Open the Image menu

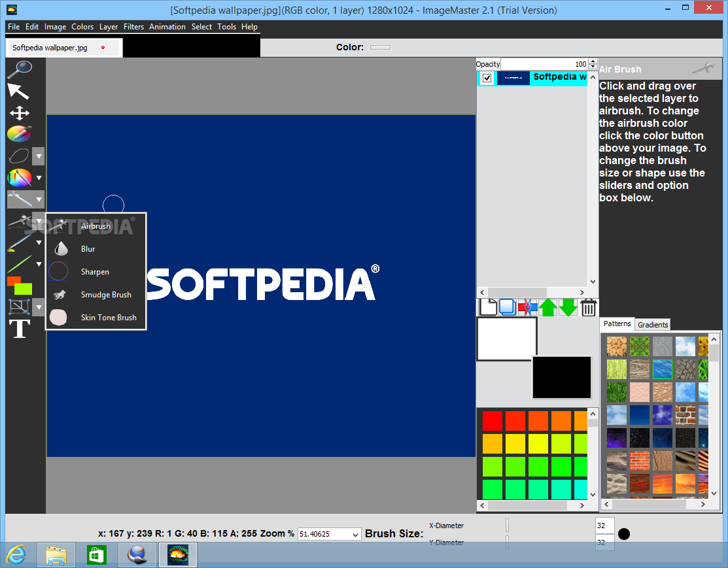click(55, 27)
